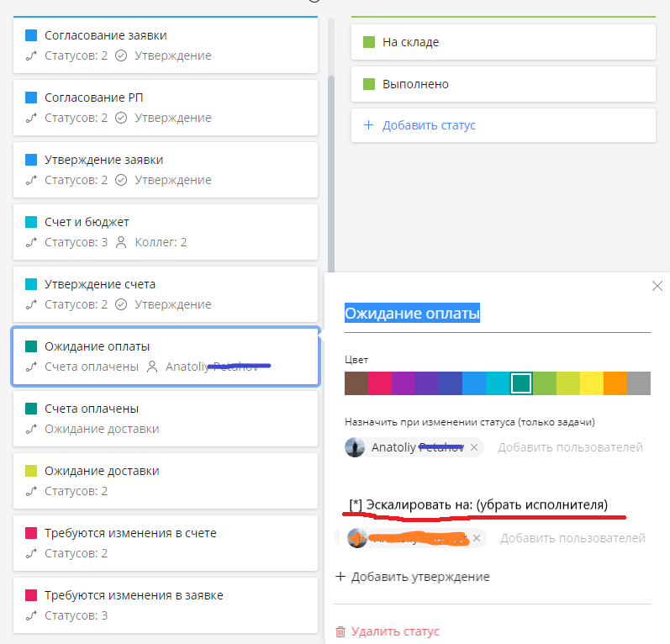
Task: Choose the gray color swatch
Action: 639,383
